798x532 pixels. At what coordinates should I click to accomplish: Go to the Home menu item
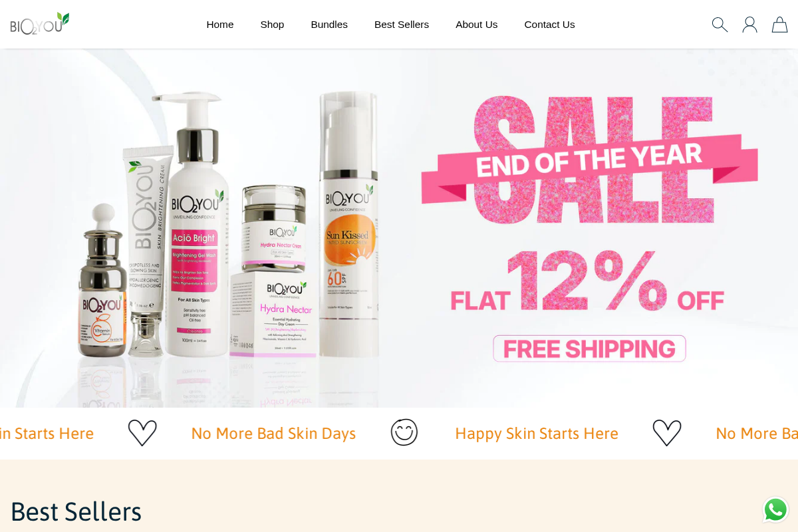(220, 25)
